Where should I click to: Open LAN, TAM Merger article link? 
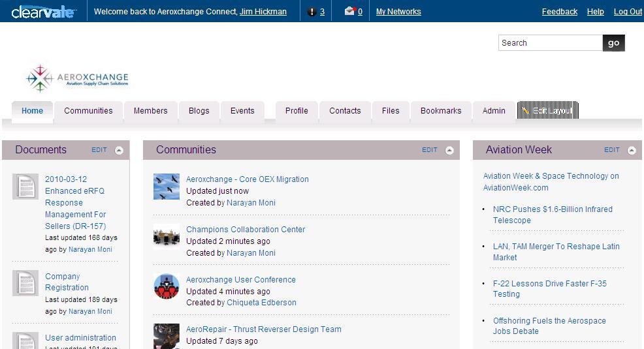tap(556, 252)
